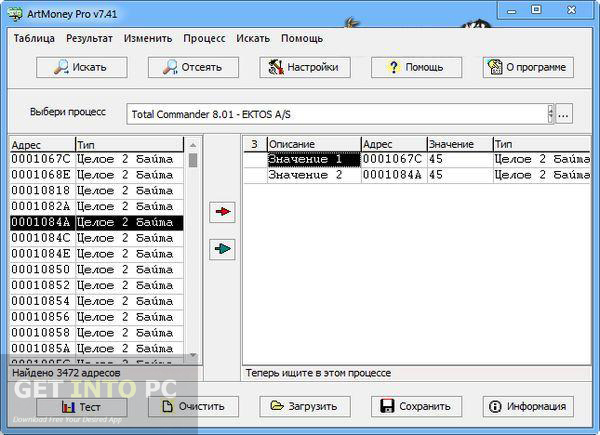Screen dimensions: 600x435
Task: Click the ellipsis button beside process field
Action: [564, 114]
